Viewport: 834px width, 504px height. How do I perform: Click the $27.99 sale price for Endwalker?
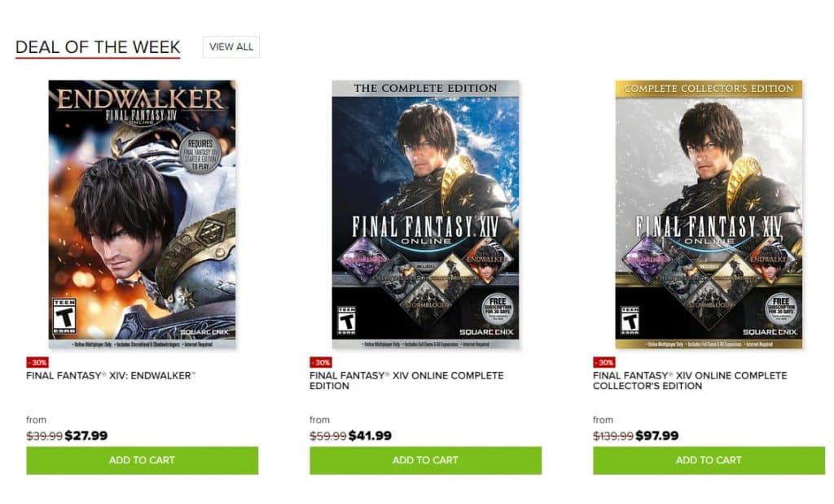click(86, 436)
